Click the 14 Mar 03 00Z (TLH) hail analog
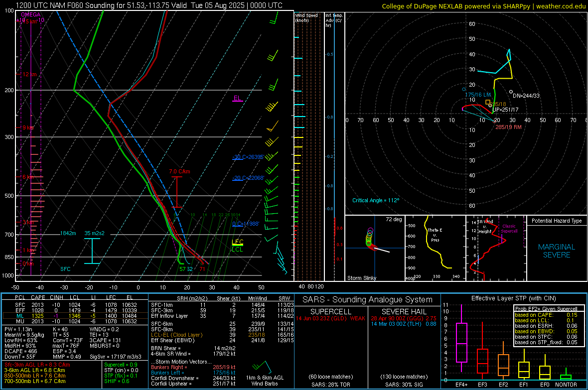588x390 pixels. pyautogui.click(x=404, y=324)
